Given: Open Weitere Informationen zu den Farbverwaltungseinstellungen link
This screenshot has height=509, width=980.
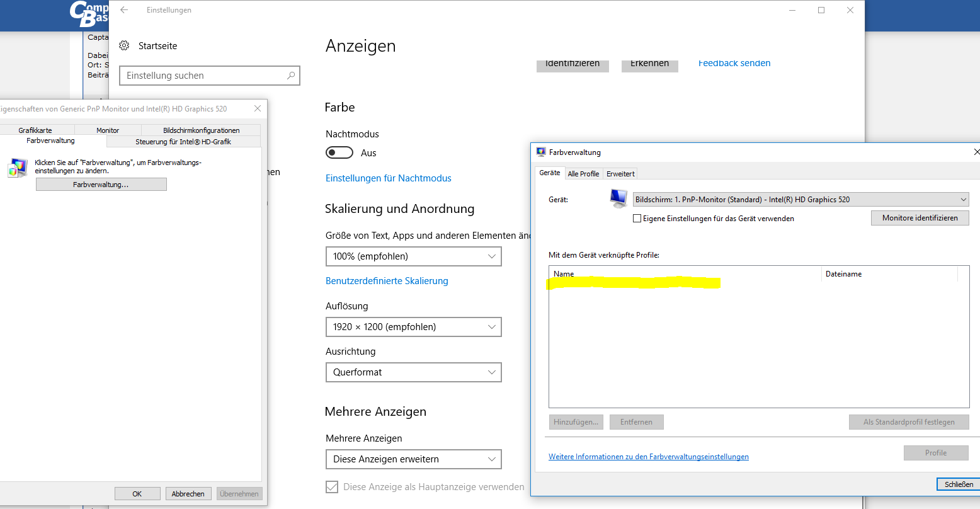Looking at the screenshot, I should point(649,457).
